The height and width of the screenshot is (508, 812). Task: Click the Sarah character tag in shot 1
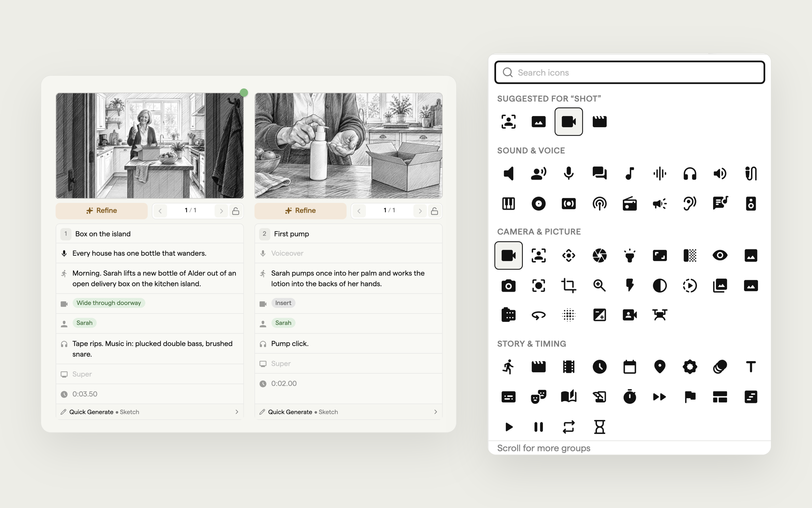click(84, 323)
